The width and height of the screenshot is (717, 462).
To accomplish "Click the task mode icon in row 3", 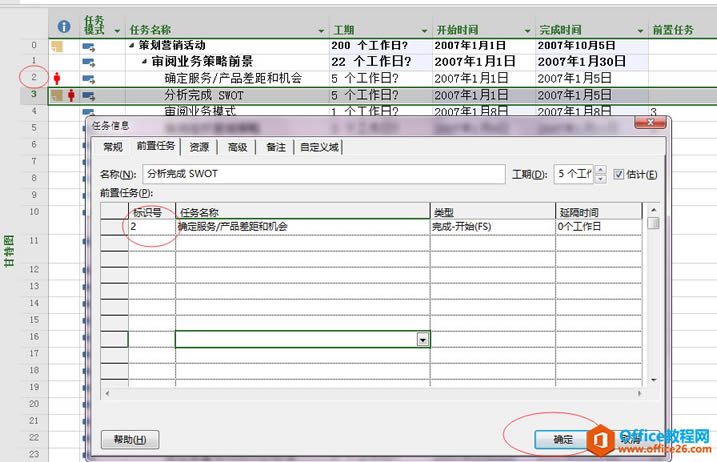I will coord(88,95).
